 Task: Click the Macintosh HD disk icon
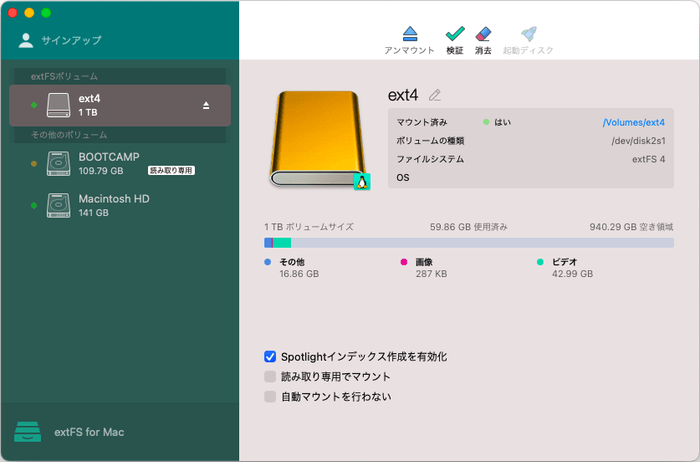58,205
